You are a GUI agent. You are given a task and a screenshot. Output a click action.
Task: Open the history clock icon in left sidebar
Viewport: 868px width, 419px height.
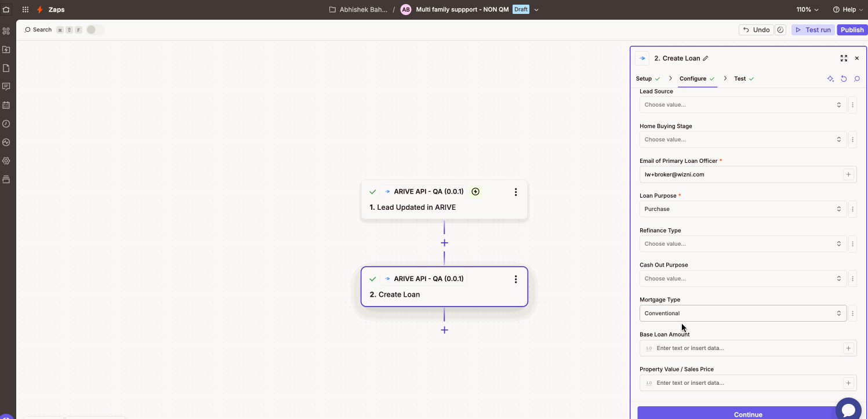click(x=6, y=123)
